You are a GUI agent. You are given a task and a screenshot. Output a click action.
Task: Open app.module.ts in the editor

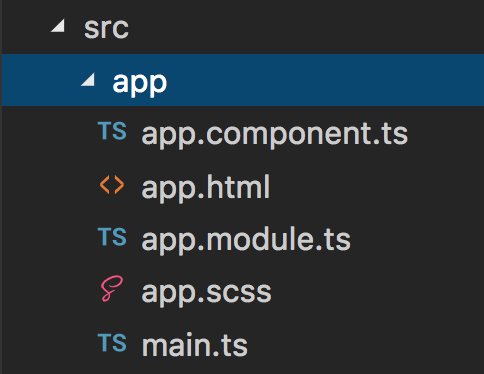(246, 240)
